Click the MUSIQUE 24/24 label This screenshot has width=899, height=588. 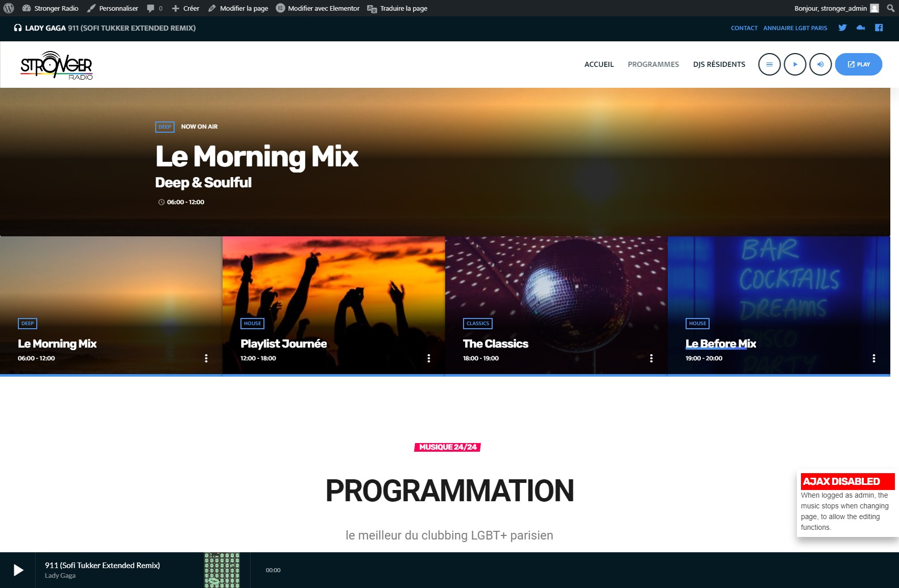pyautogui.click(x=447, y=447)
